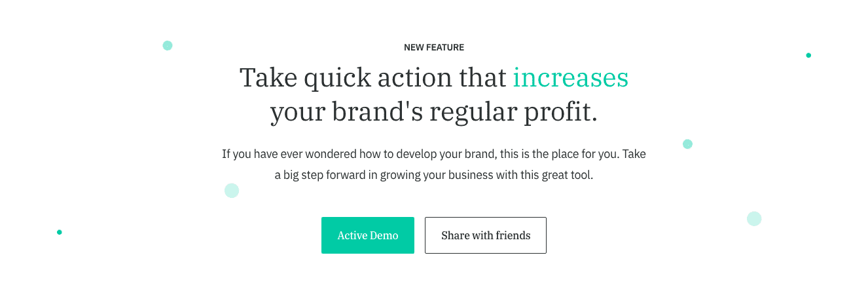The height and width of the screenshot is (293, 868).
Task: Click the phrase "develop your brand" in the paragraph
Action: tap(448, 155)
